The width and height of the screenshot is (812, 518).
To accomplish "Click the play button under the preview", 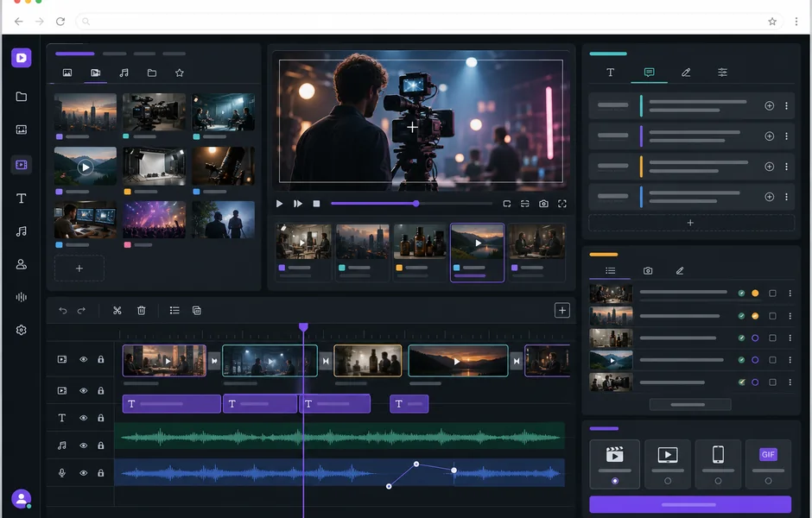I will click(279, 204).
